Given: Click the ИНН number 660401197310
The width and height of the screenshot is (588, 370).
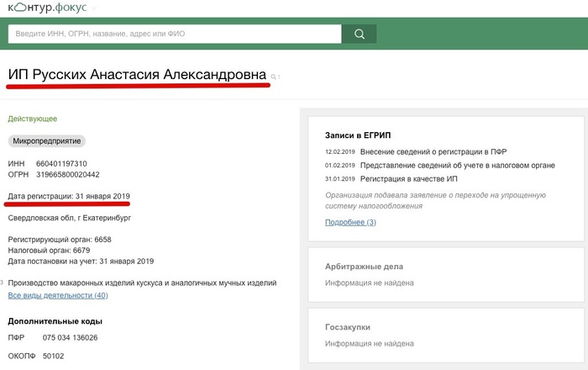Looking at the screenshot, I should click(61, 163).
